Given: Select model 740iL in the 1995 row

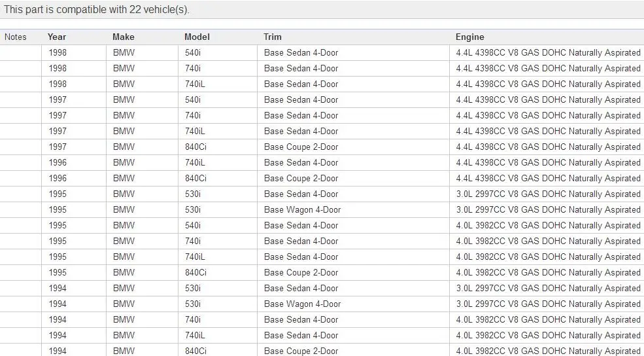Looking at the screenshot, I should tap(195, 257).
